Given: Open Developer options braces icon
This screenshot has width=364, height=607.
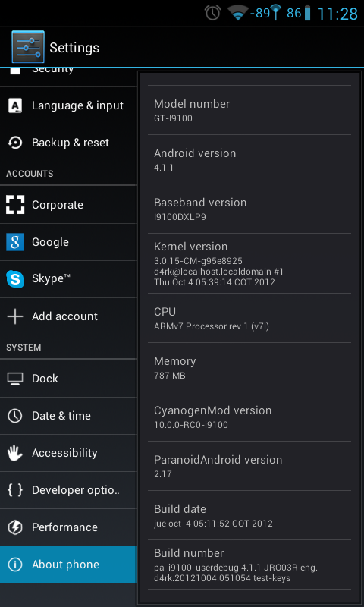Looking at the screenshot, I should [15, 490].
